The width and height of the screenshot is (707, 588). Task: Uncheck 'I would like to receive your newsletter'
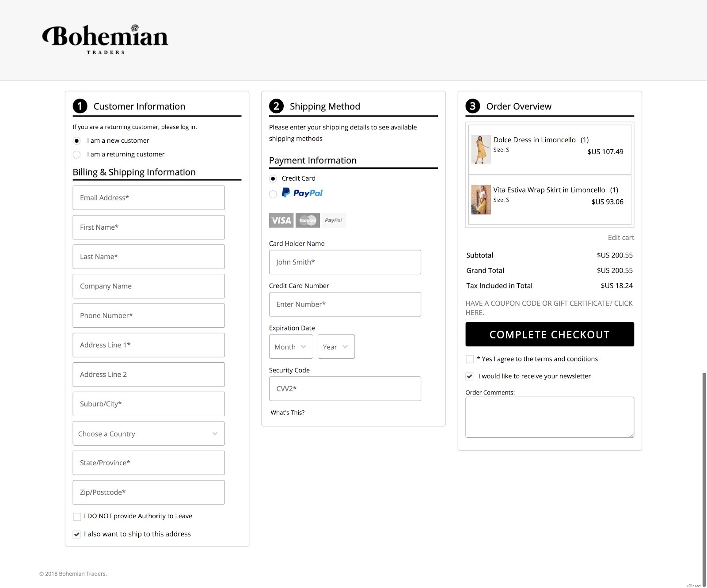pyautogui.click(x=469, y=376)
